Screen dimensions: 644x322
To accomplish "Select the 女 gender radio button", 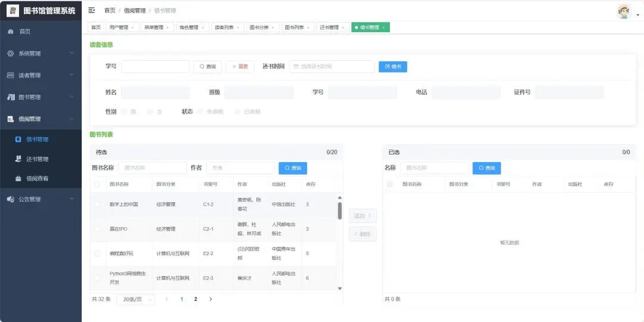I will click(x=150, y=112).
